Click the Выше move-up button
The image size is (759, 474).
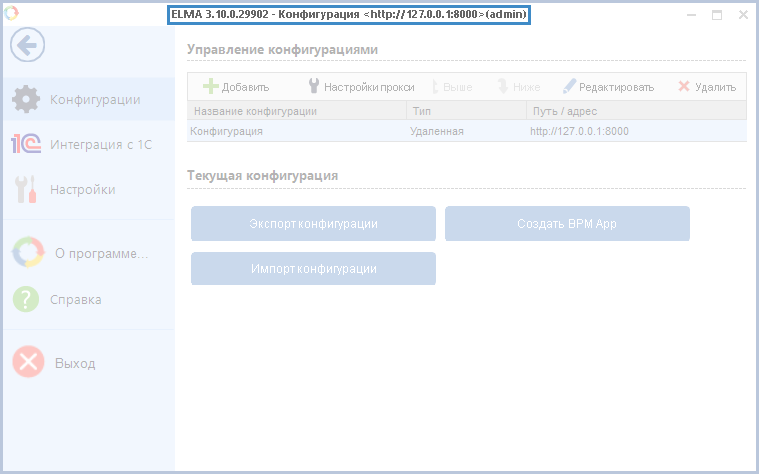click(x=452, y=87)
